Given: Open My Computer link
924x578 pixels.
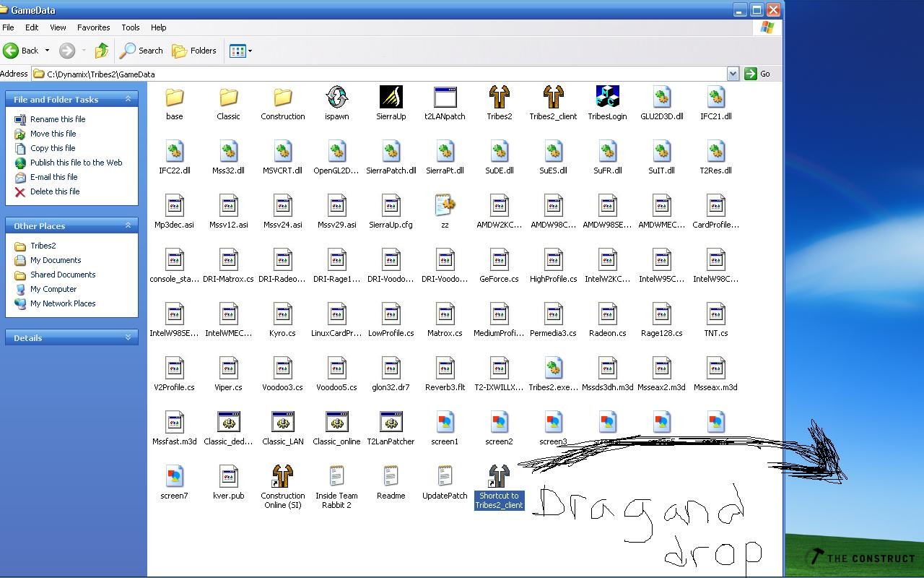Looking at the screenshot, I should 53,289.
